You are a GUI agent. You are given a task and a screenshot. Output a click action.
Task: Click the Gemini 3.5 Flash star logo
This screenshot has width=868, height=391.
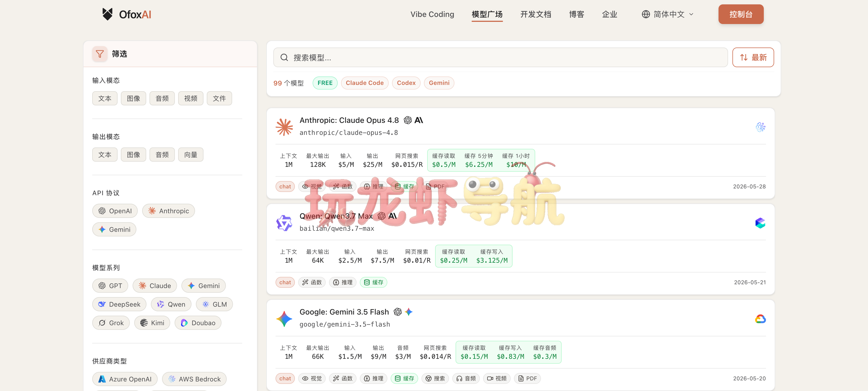click(x=284, y=319)
